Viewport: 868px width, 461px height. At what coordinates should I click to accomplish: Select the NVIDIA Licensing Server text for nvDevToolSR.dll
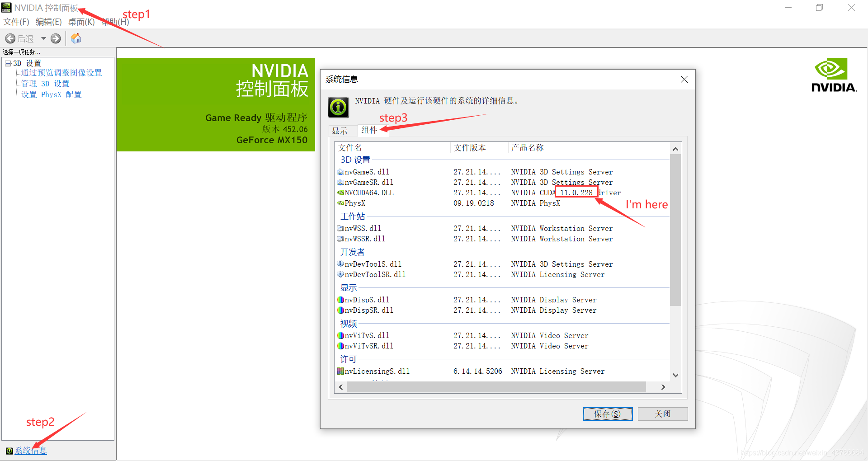pos(558,275)
